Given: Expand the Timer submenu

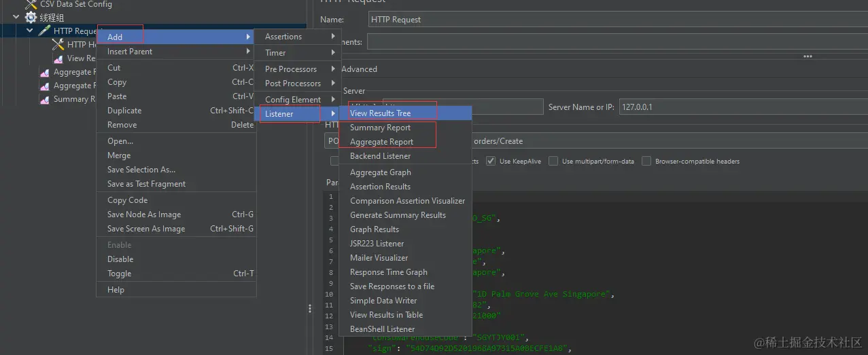Looking at the screenshot, I should tap(296, 53).
